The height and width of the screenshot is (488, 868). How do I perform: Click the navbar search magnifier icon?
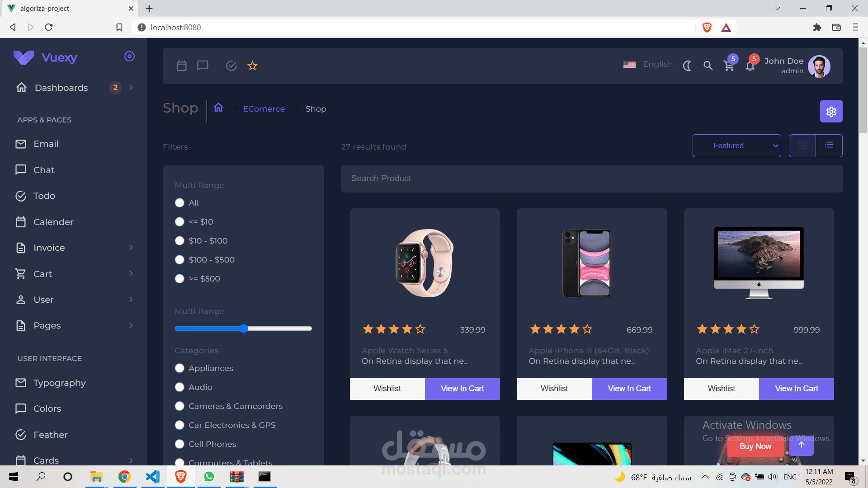click(708, 66)
